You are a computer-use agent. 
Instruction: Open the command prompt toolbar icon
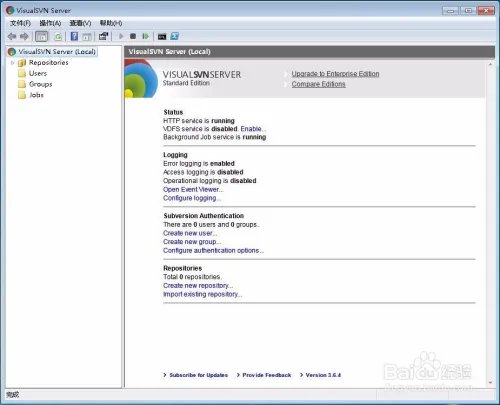pyautogui.click(x=162, y=36)
